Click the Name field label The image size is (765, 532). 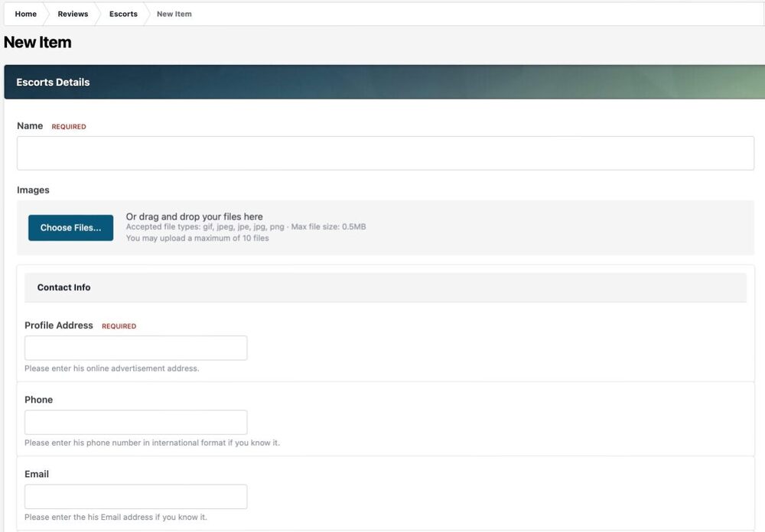[x=30, y=126]
